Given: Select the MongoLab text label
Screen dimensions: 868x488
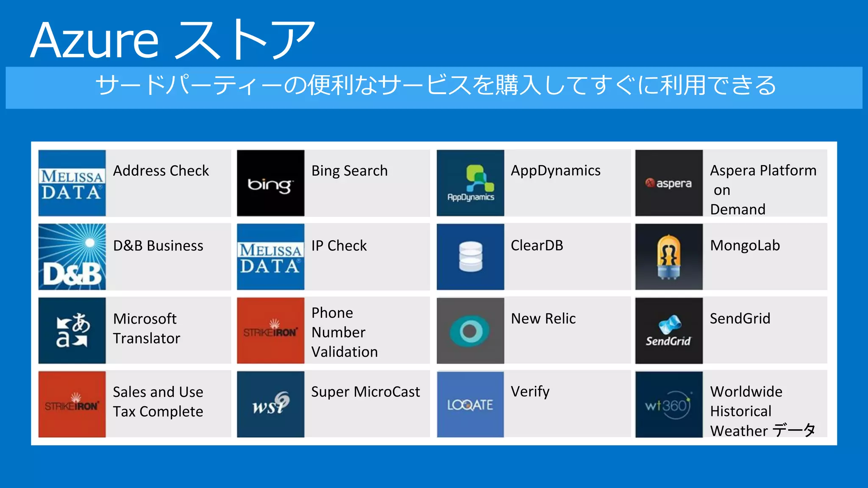Looking at the screenshot, I should pyautogui.click(x=745, y=246).
